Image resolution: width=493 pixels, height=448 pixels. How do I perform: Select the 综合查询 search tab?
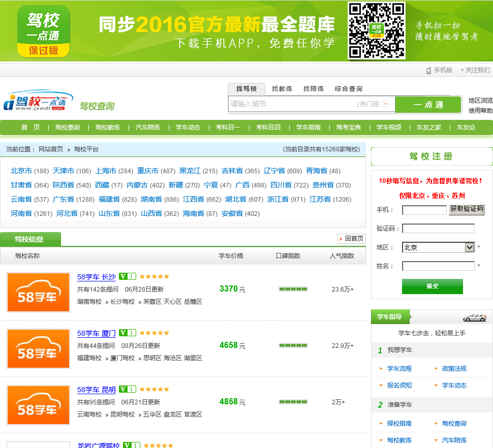[x=348, y=89]
